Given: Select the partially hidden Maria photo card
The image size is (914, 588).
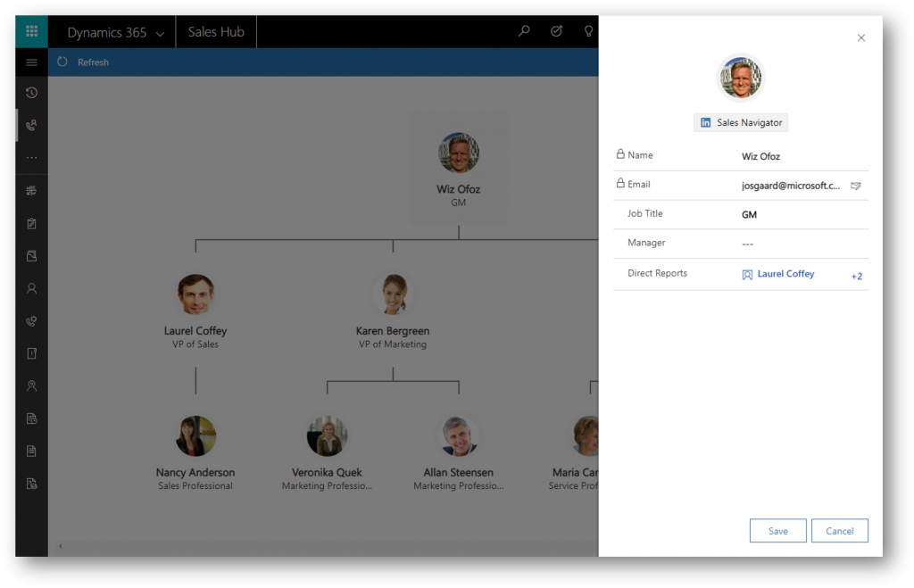Looking at the screenshot, I should 586,436.
